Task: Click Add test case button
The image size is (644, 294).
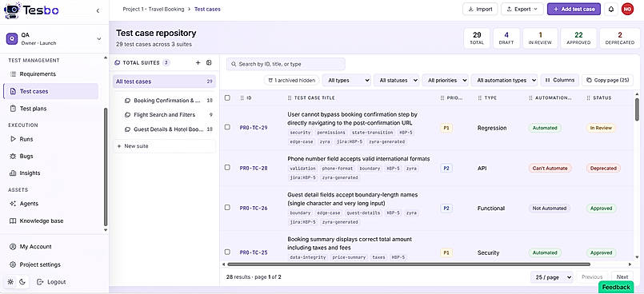Action: pyautogui.click(x=574, y=9)
